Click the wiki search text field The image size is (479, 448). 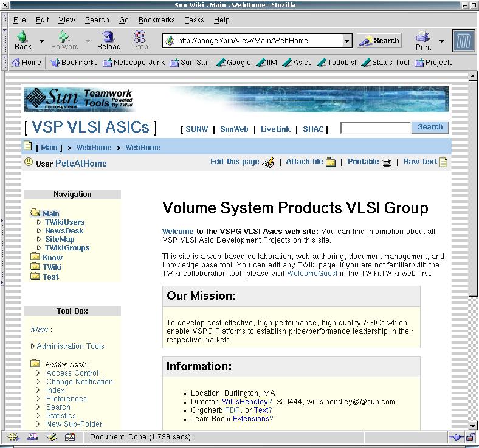pyautogui.click(x=375, y=128)
